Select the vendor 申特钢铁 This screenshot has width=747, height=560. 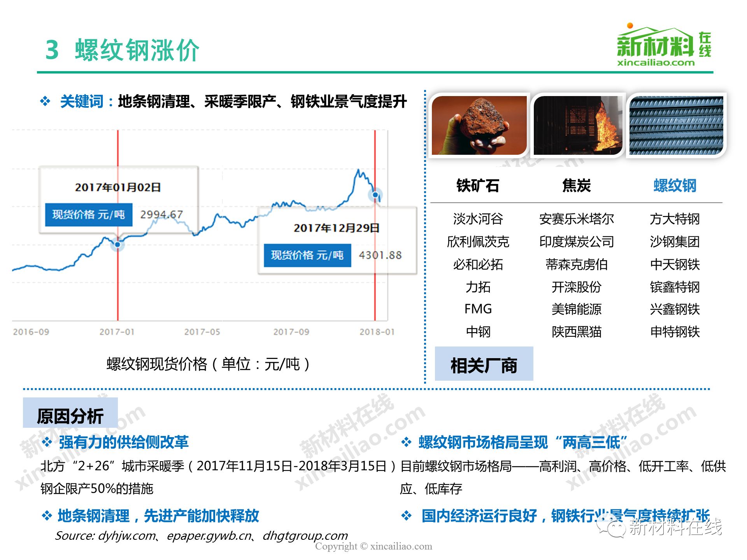675,332
